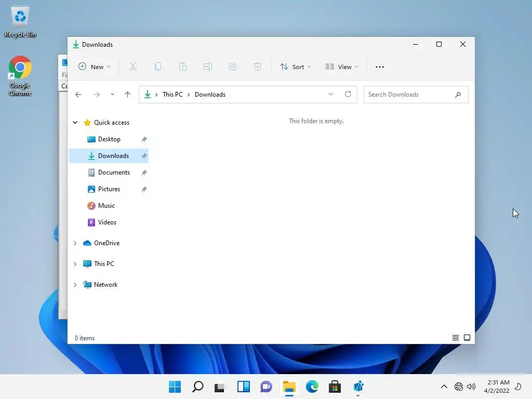
Task: Click the Forward navigation arrow
Action: pyautogui.click(x=97, y=95)
